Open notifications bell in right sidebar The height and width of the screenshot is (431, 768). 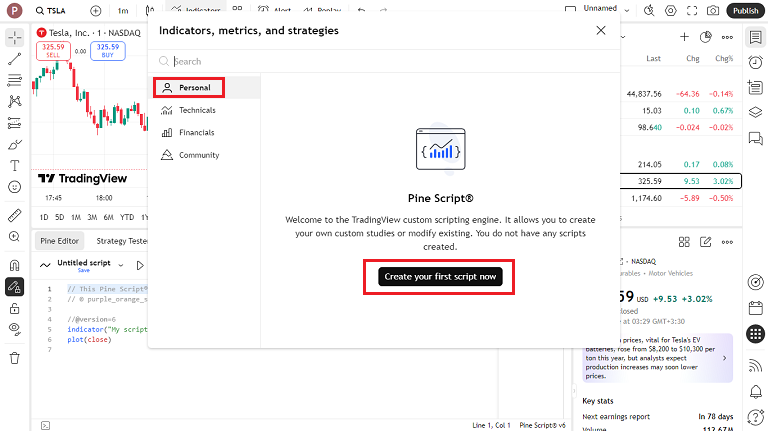(755, 390)
